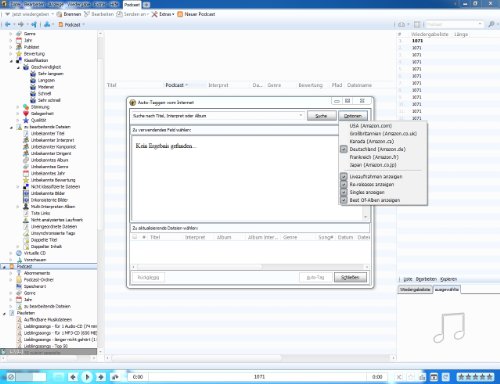
Task: Click the Extras tools icon in toolbar
Action: pos(155,14)
